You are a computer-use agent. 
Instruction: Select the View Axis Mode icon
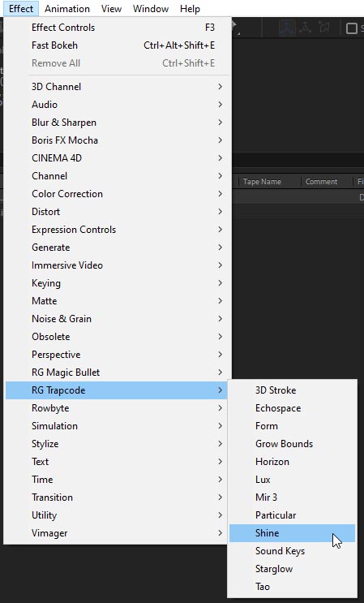324,28
